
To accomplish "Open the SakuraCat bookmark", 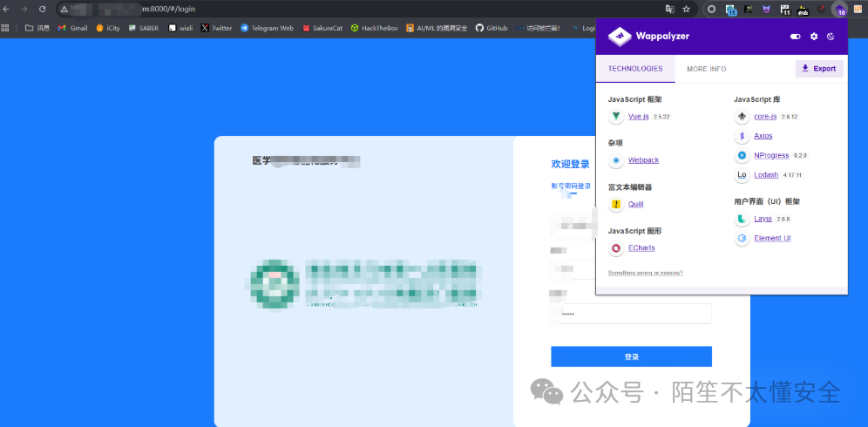I will (x=322, y=28).
